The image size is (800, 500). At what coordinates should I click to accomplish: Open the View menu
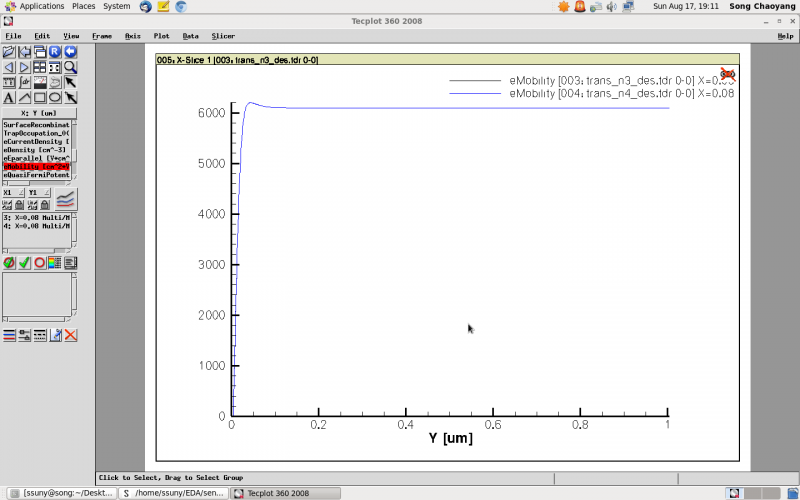71,36
